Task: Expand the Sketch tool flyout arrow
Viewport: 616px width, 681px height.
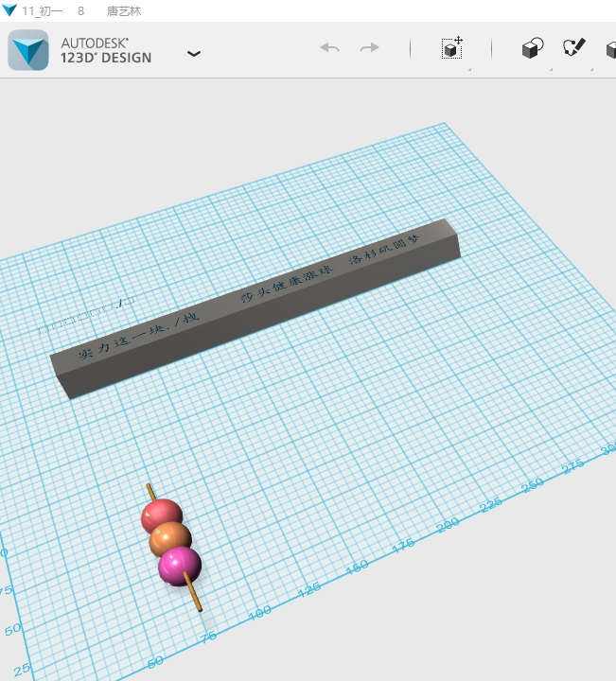Action: coord(591,69)
